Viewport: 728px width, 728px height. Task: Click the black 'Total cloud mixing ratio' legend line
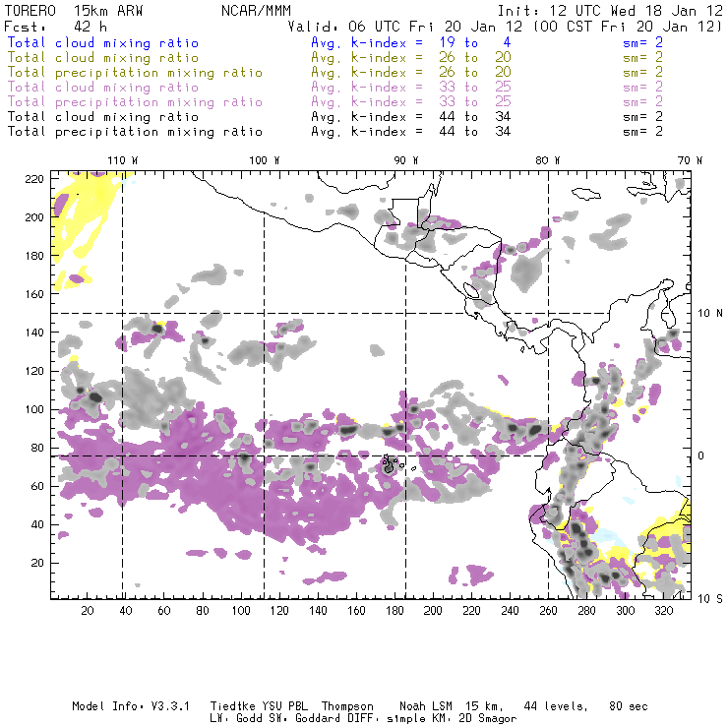[x=103, y=117]
